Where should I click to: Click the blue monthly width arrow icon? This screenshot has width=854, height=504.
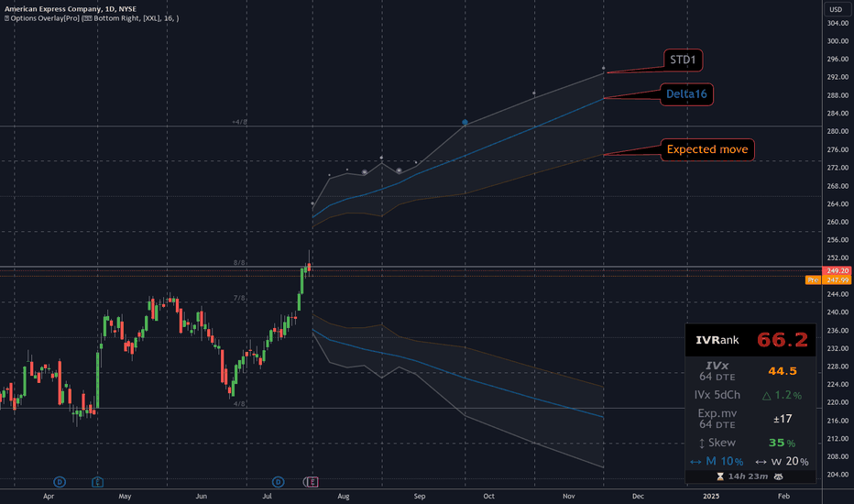click(x=695, y=462)
